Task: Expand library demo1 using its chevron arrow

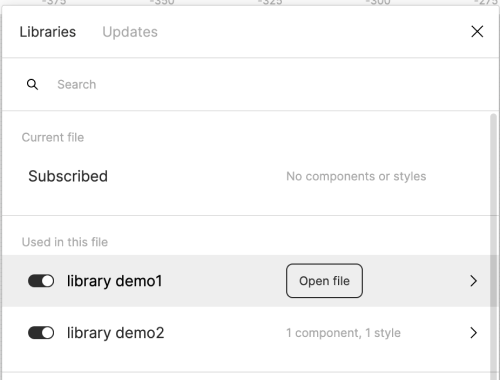Action: (x=473, y=281)
